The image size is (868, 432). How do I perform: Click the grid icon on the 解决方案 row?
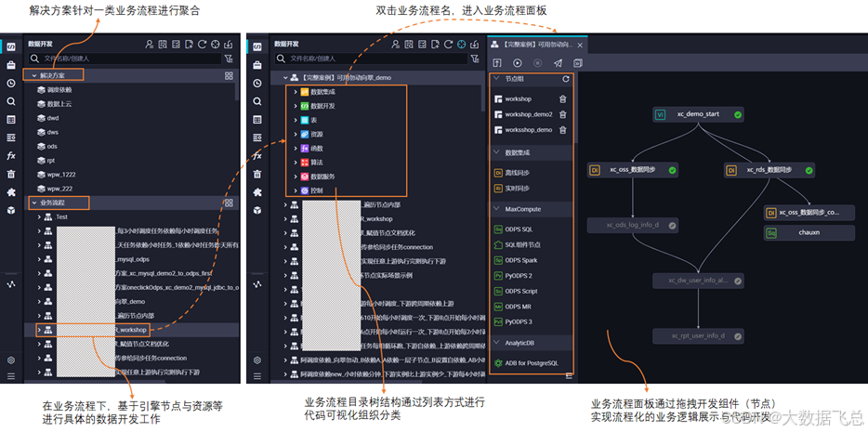click(x=229, y=76)
